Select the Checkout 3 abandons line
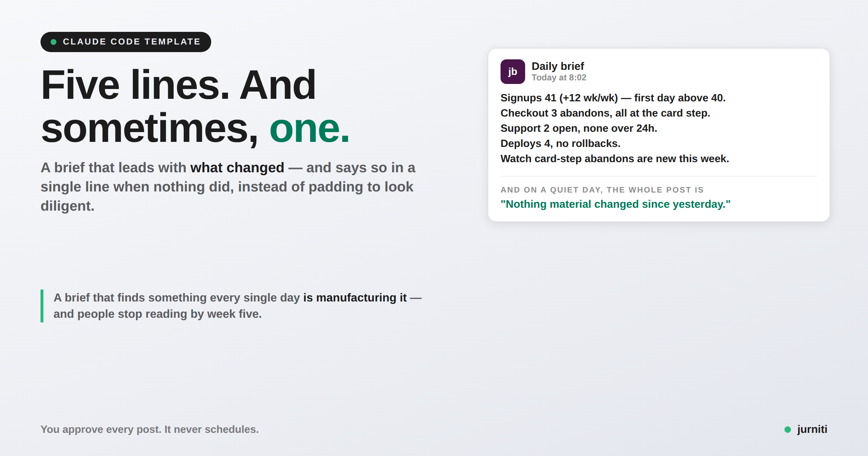 pyautogui.click(x=605, y=113)
